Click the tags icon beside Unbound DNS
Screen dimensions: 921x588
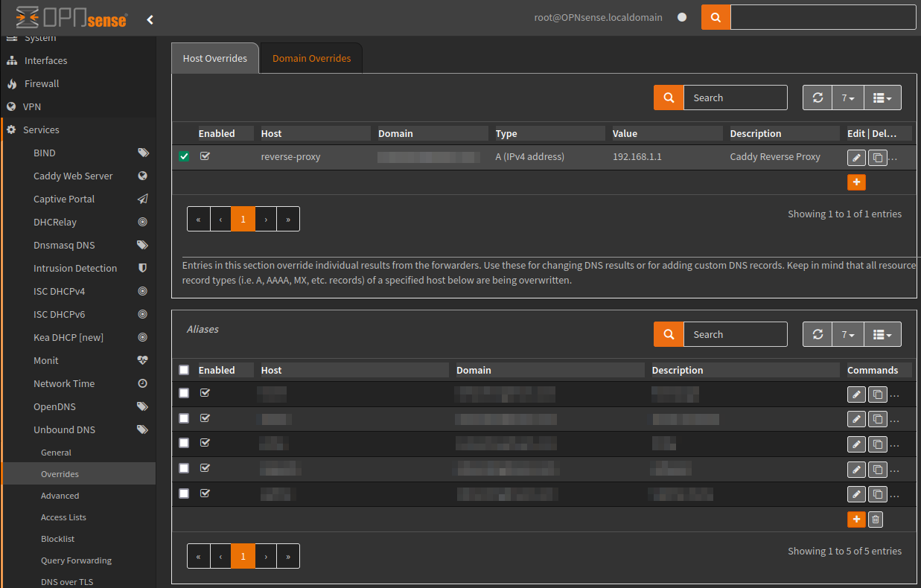(x=143, y=429)
